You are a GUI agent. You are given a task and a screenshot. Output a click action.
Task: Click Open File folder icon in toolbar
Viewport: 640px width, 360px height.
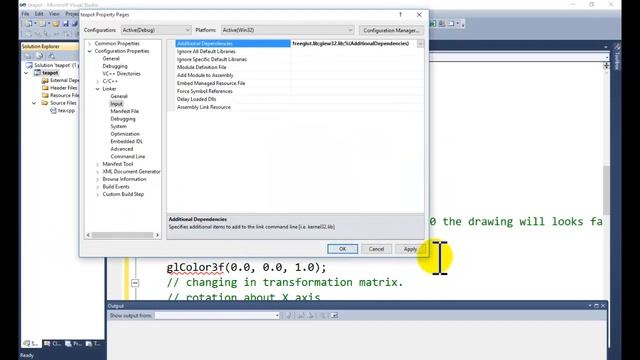click(x=56, y=24)
